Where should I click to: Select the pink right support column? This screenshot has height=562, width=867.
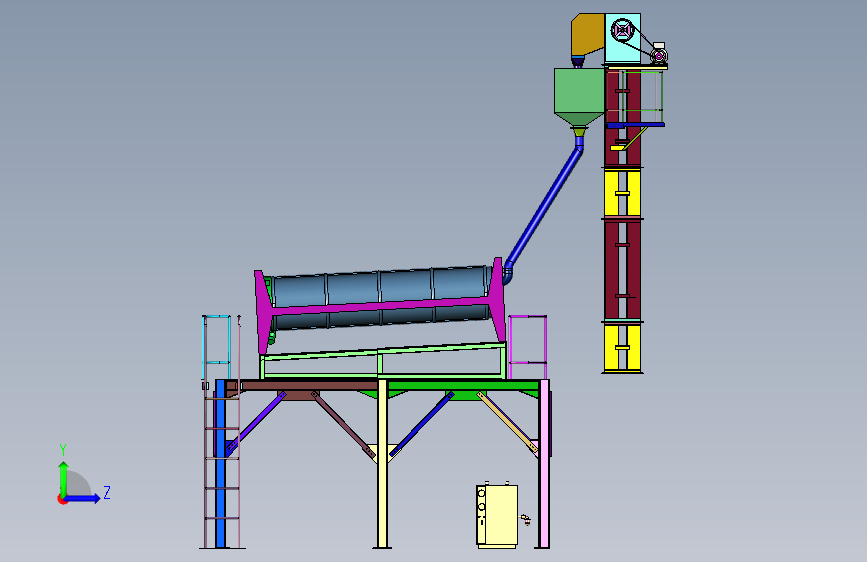(544, 464)
